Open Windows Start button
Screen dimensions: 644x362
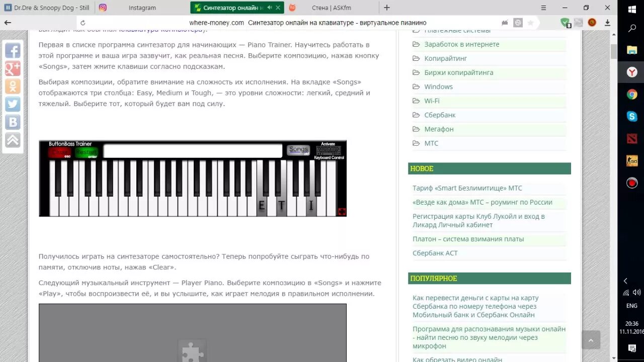tap(632, 9)
